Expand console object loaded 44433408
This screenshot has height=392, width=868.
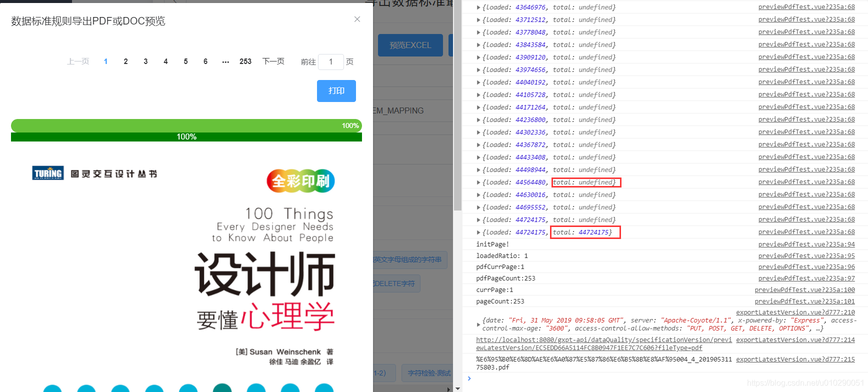478,157
